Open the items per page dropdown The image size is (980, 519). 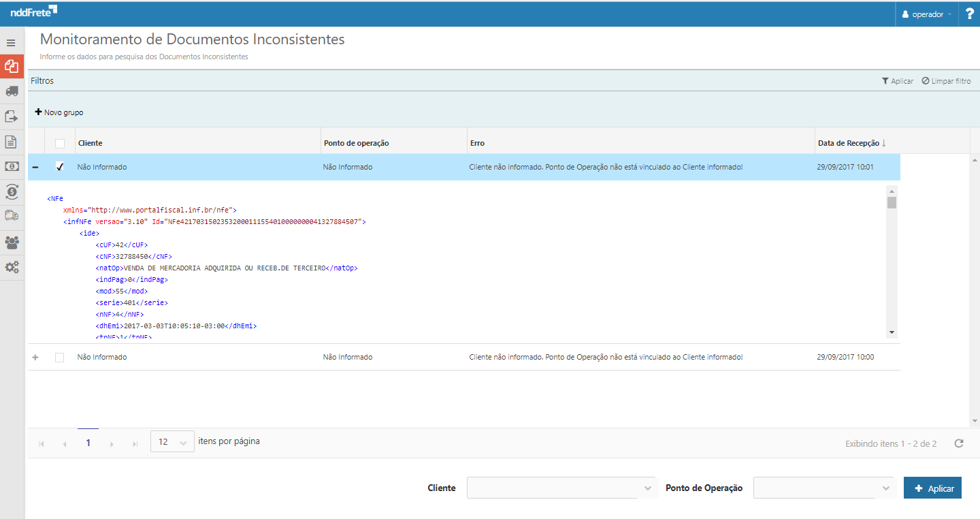172,441
